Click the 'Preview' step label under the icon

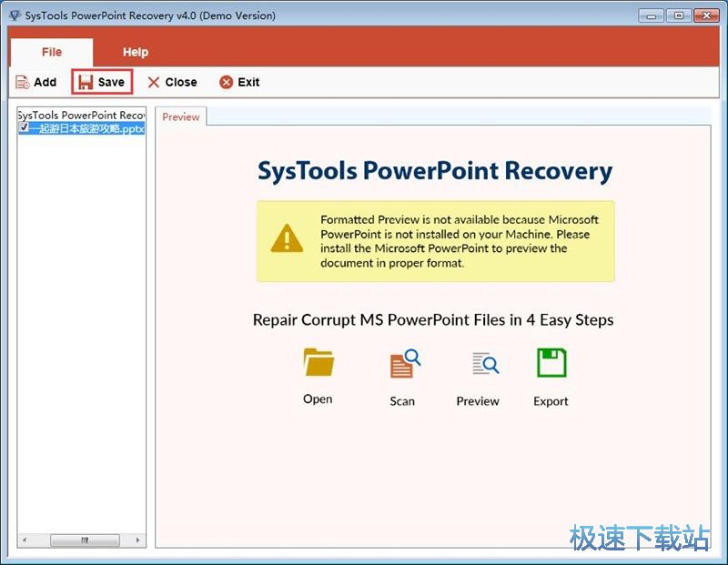[x=478, y=401]
